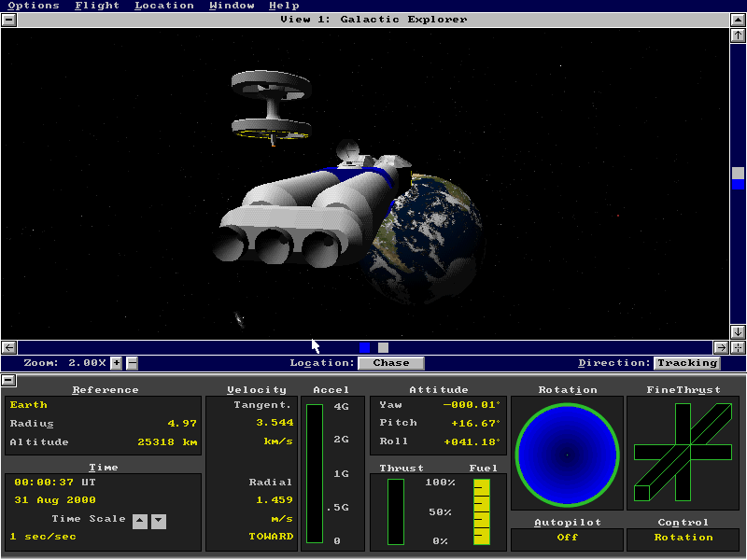Click the Roll value +041.18°
The height and width of the screenshot is (560, 747).
tap(472, 441)
